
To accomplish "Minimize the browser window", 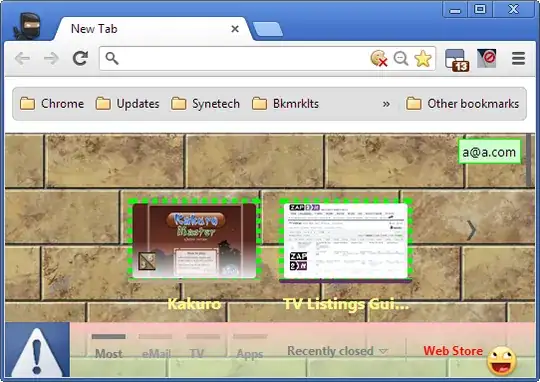I will click(x=455, y=9).
